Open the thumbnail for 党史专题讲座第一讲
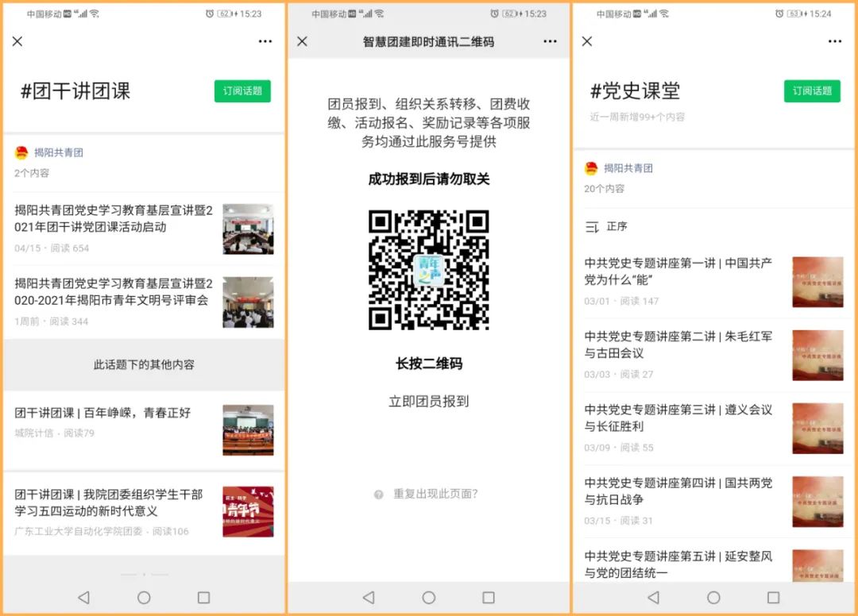The image size is (858, 616). tap(817, 282)
